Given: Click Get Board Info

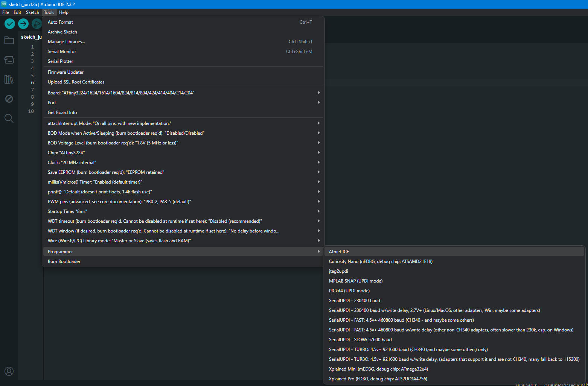Looking at the screenshot, I should 183,112.
